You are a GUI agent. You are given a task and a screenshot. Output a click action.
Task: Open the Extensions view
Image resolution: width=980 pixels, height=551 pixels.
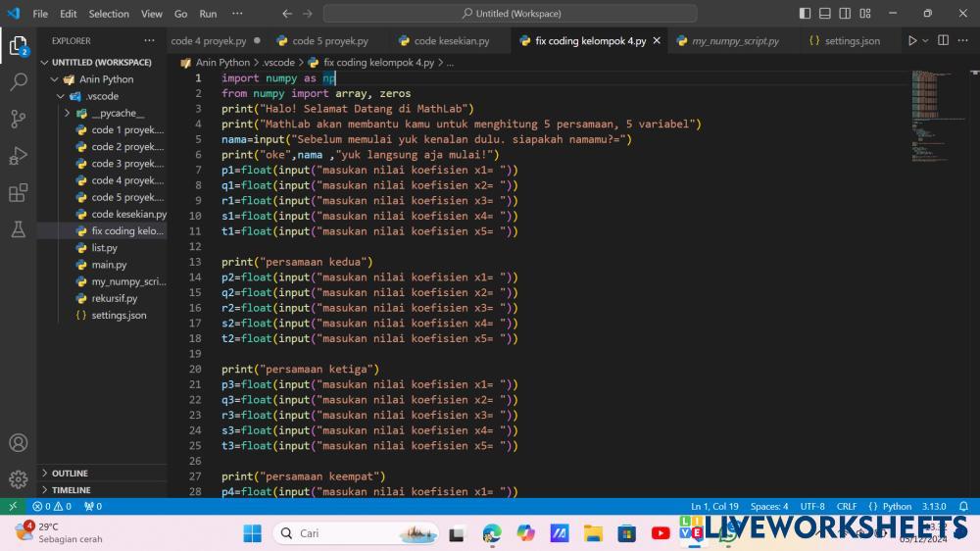point(18,193)
